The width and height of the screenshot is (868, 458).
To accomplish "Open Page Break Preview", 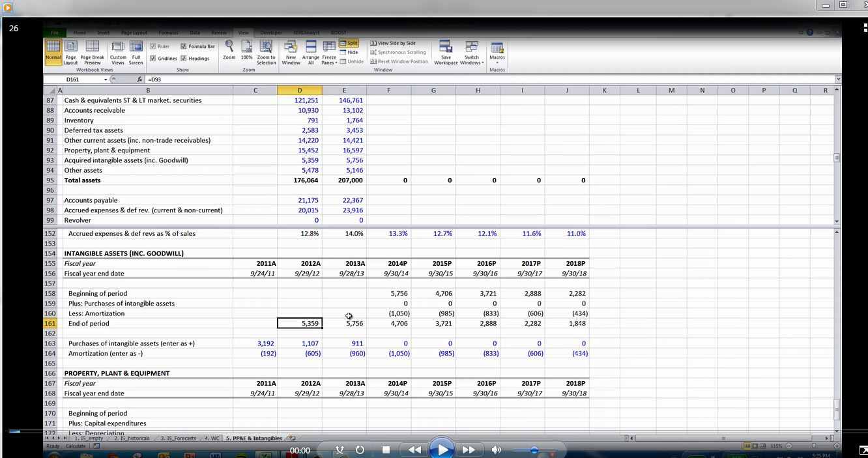I will (92, 51).
